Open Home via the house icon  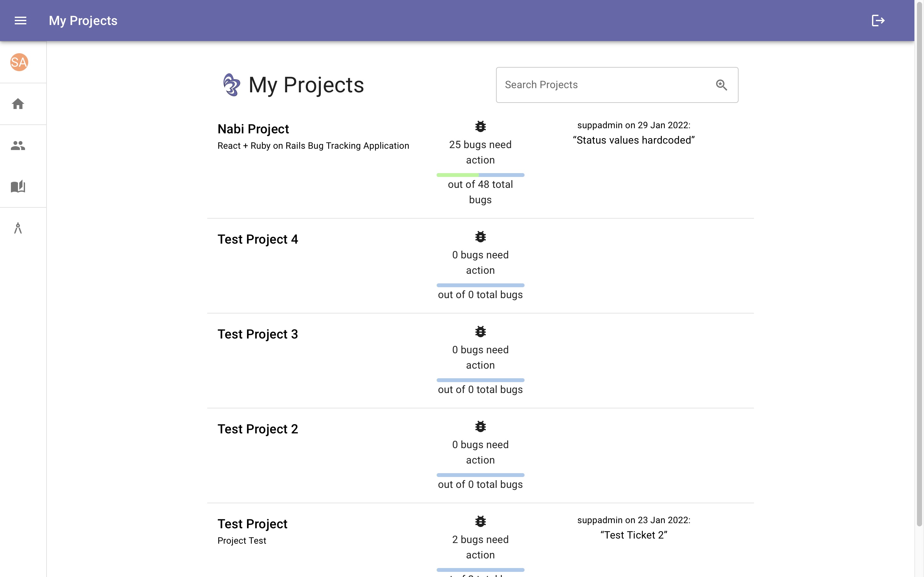tap(18, 104)
